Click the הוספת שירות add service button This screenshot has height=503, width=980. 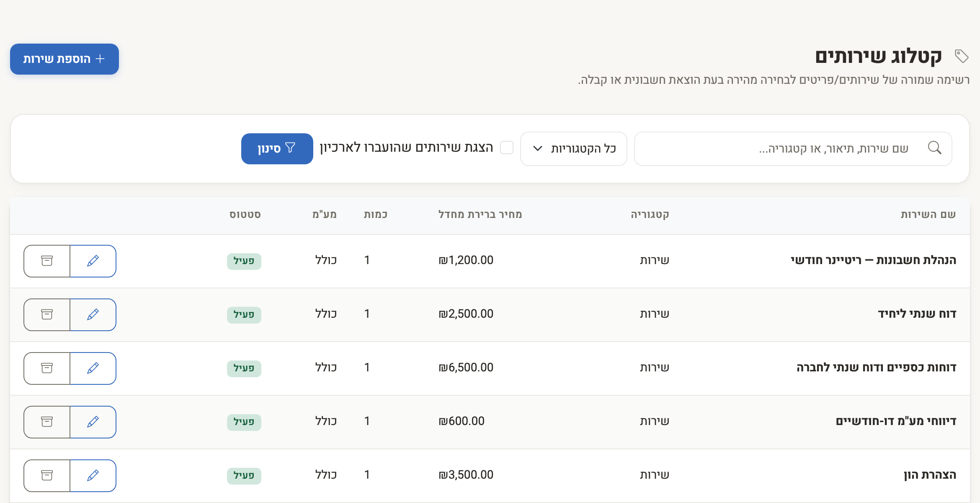[x=64, y=59]
